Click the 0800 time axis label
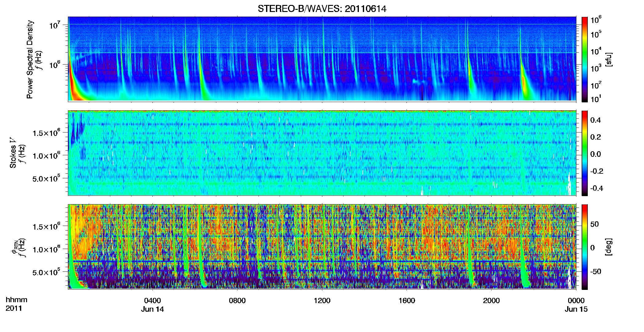Viewport: 644px width, 332px height. coord(237,301)
